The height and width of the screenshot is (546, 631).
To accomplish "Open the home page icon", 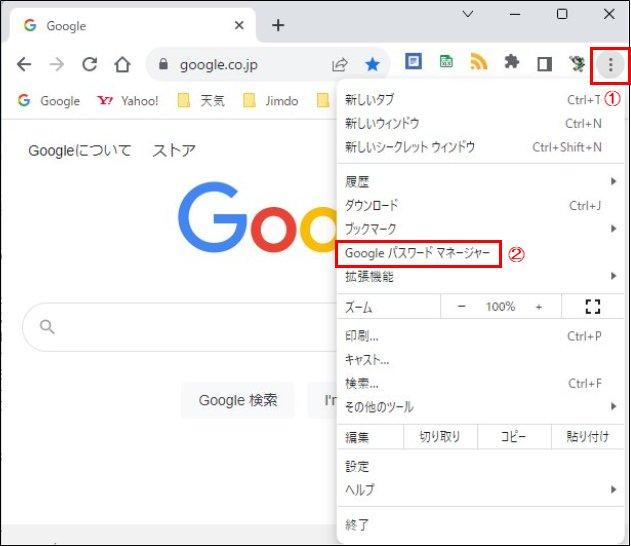I will click(x=122, y=64).
